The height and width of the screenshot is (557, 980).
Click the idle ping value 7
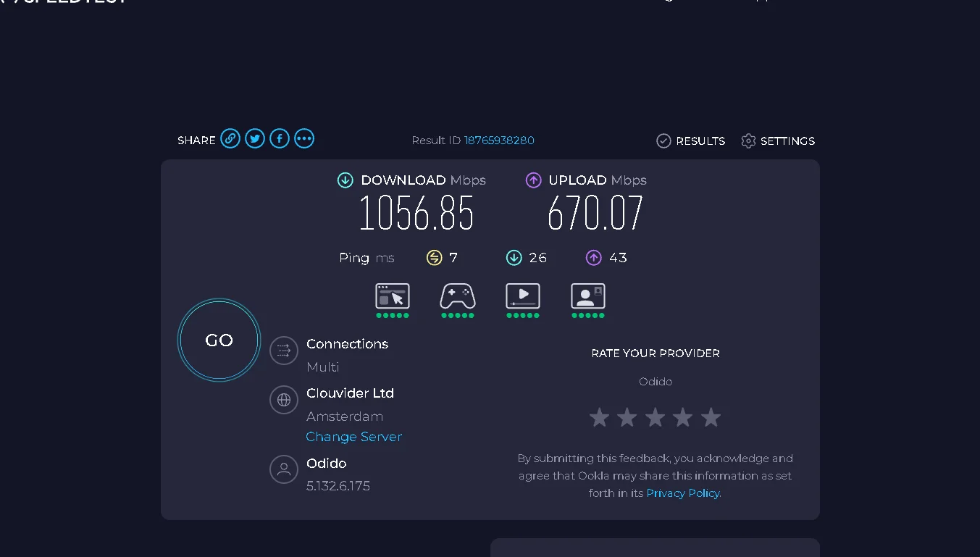tap(453, 258)
